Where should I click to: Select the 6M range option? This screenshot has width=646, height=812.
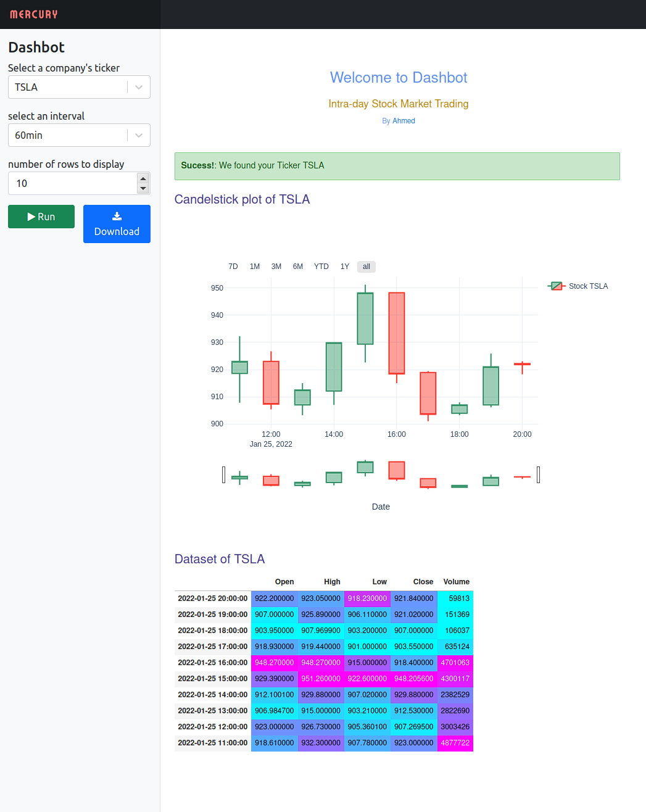click(297, 267)
